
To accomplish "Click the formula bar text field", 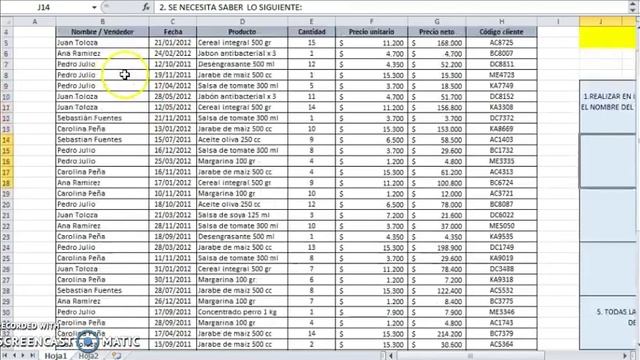I will point(392,7).
